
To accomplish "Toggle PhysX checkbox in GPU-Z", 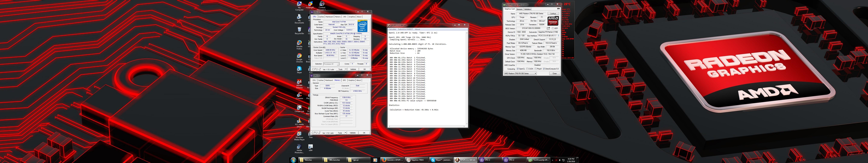I will click(535, 69).
